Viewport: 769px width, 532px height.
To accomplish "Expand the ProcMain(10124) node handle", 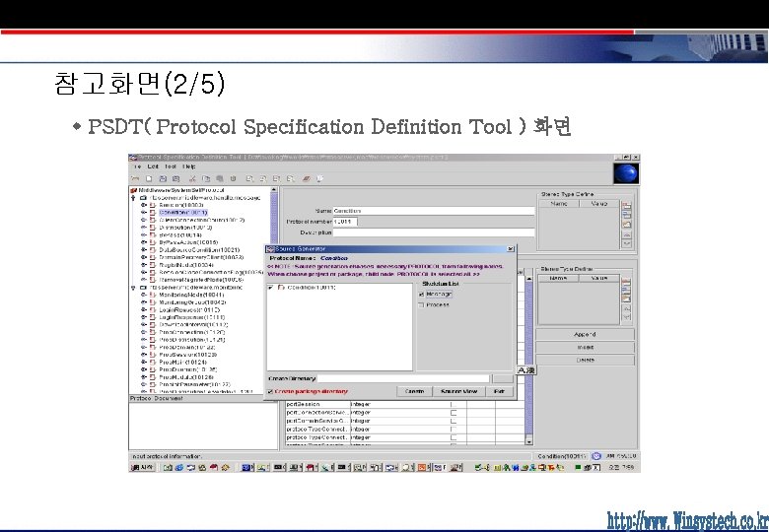I will (144, 362).
